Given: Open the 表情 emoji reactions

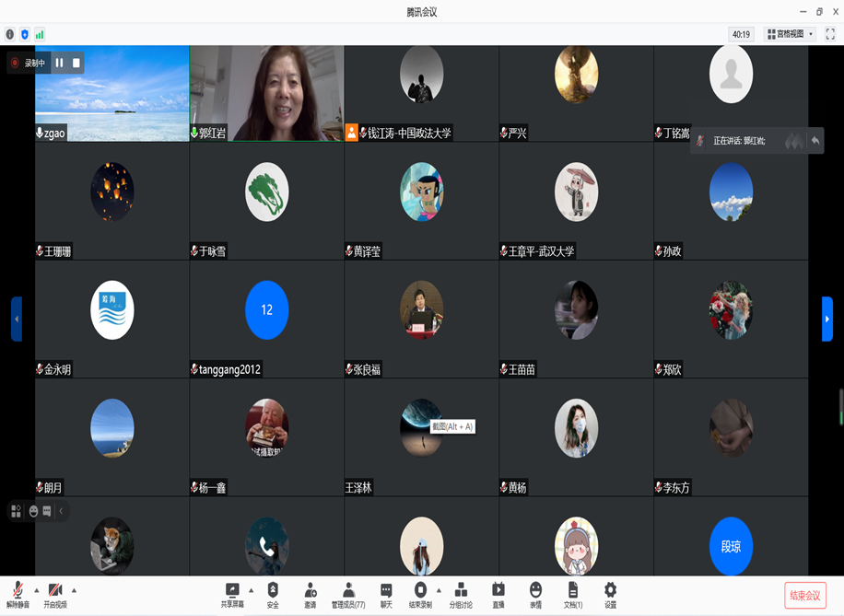Looking at the screenshot, I should [535, 594].
